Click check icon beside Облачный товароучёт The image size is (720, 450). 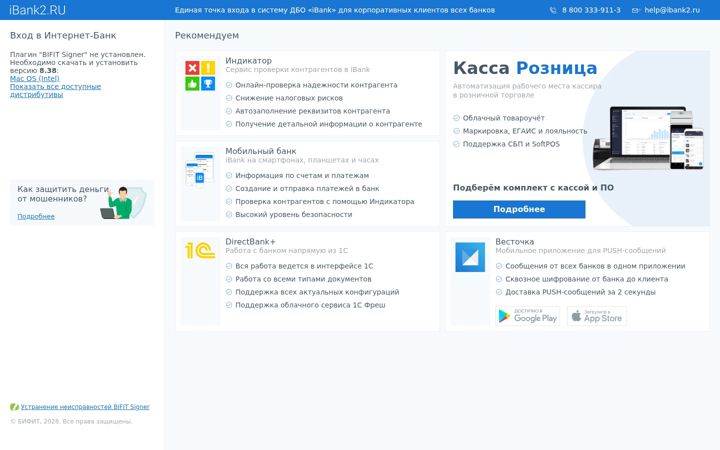(x=456, y=118)
